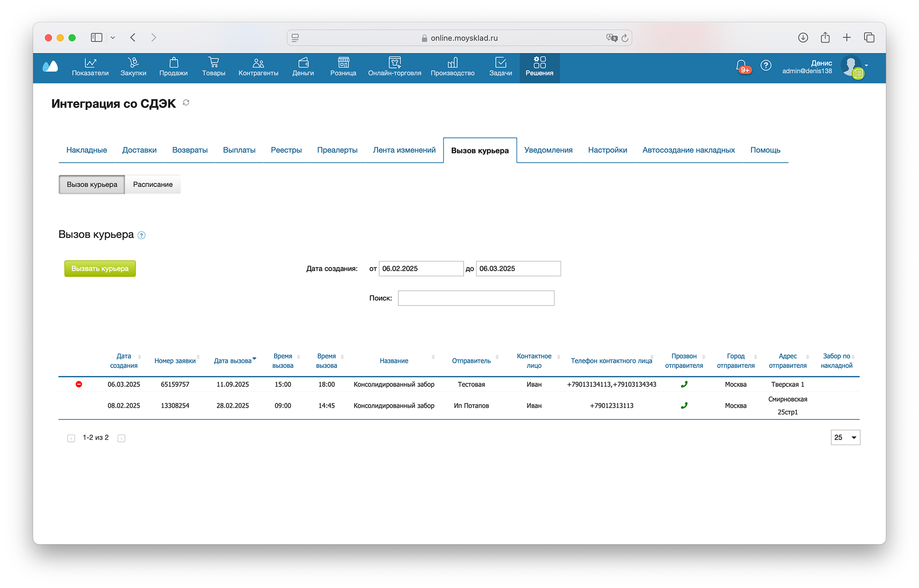Open the Деньги wallet icon
919x588 pixels.
point(303,62)
